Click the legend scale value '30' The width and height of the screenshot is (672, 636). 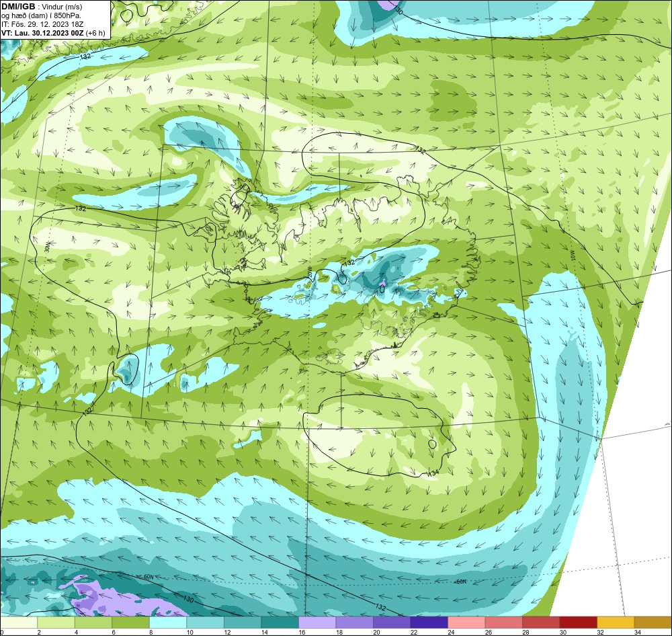562,632
